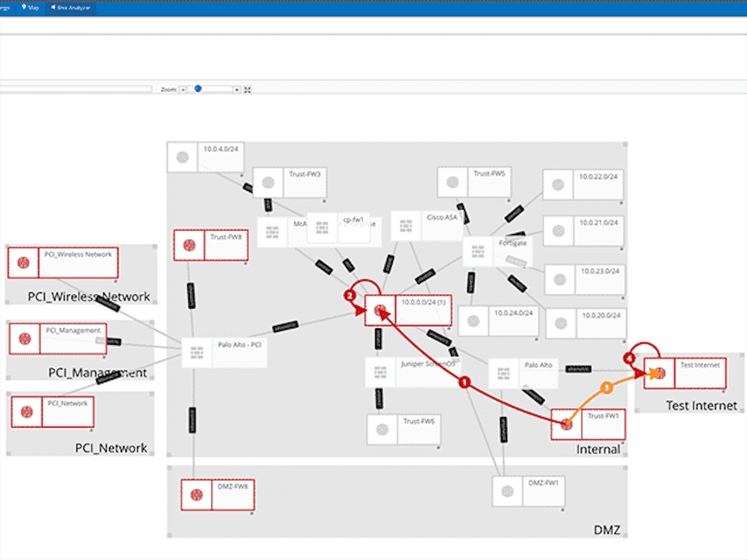
Task: Switch to the Map tab
Action: (30, 8)
